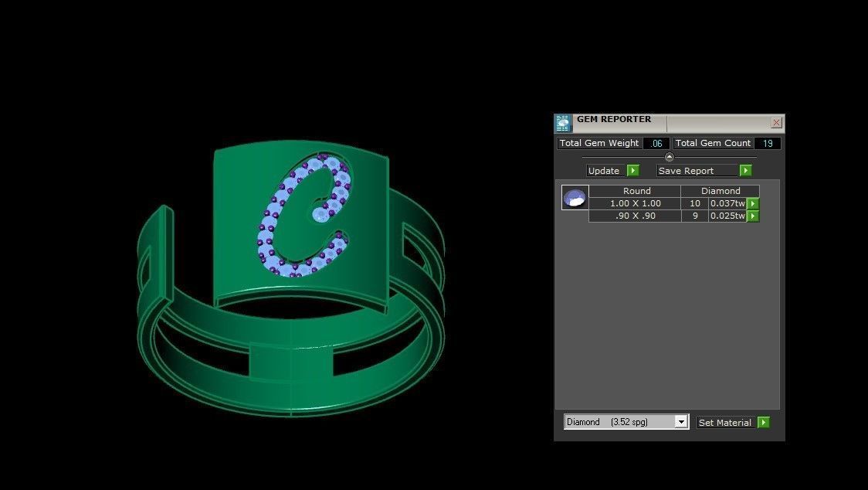Click the 0.025tw weight cell
The image size is (868, 490).
coord(727,216)
